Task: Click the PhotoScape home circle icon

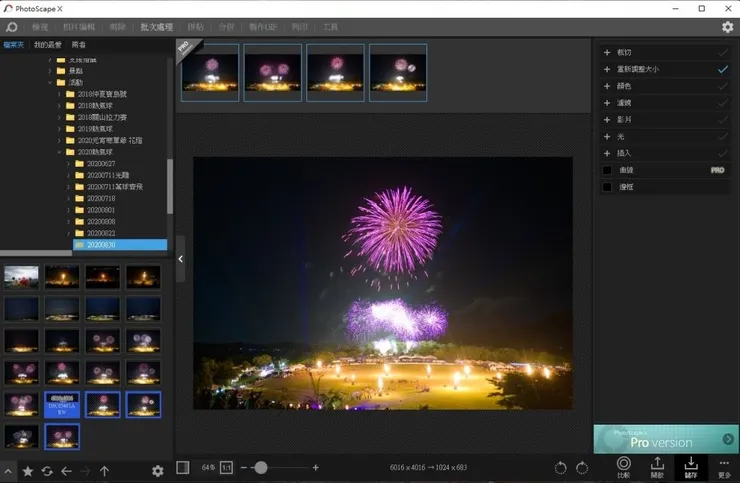Action: [x=11, y=27]
